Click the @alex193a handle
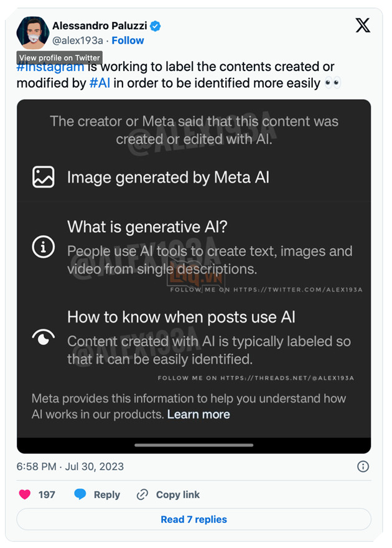 [77, 40]
